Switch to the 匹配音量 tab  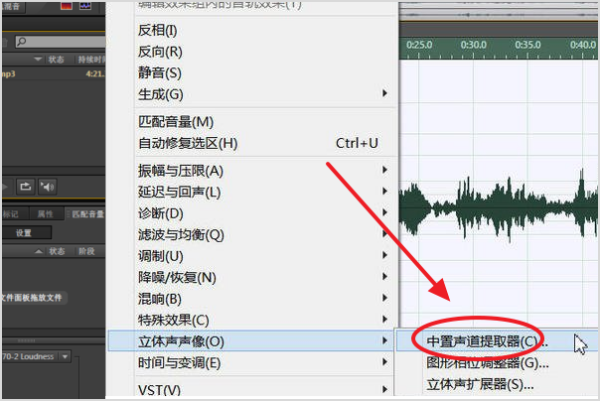pyautogui.click(x=87, y=214)
